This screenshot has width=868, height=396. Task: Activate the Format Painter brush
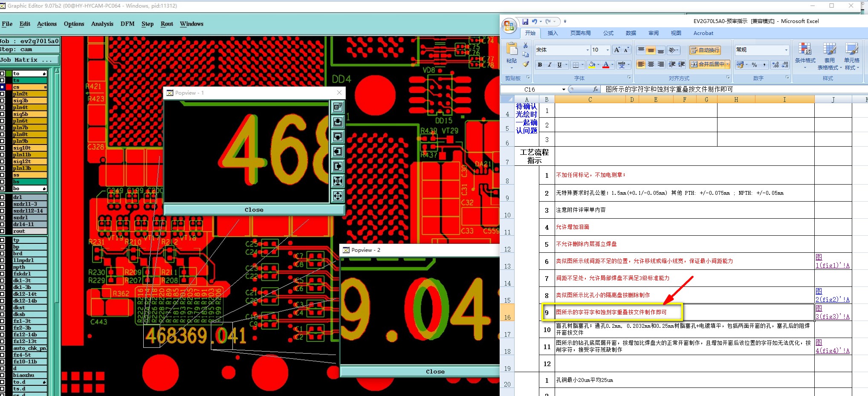coord(526,64)
